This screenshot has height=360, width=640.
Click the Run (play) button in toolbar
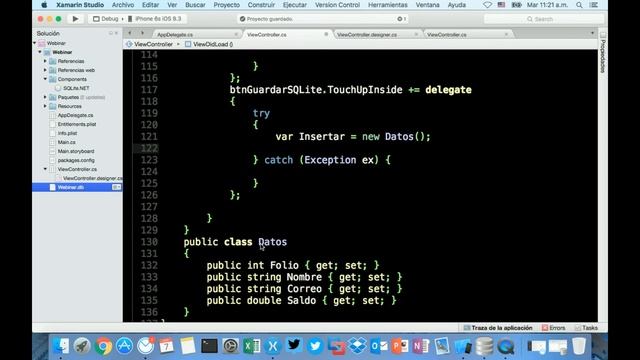click(x=75, y=19)
